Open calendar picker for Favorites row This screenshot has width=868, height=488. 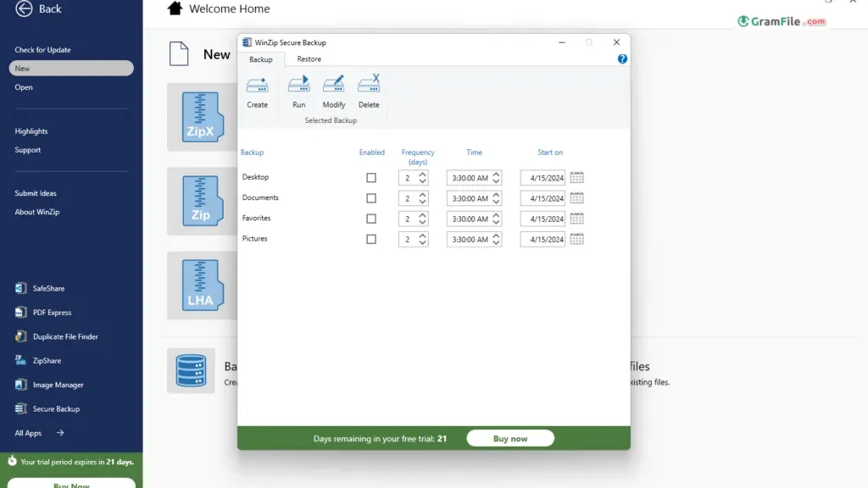tap(576, 219)
